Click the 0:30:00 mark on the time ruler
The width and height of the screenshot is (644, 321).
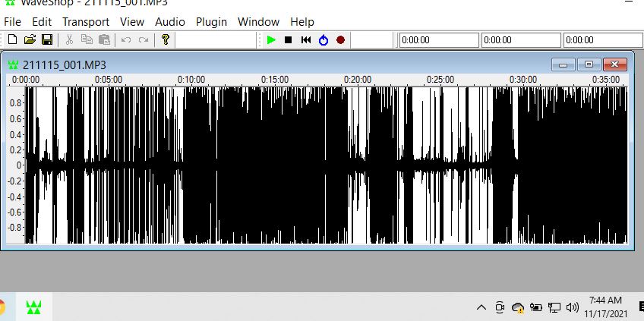pos(522,80)
